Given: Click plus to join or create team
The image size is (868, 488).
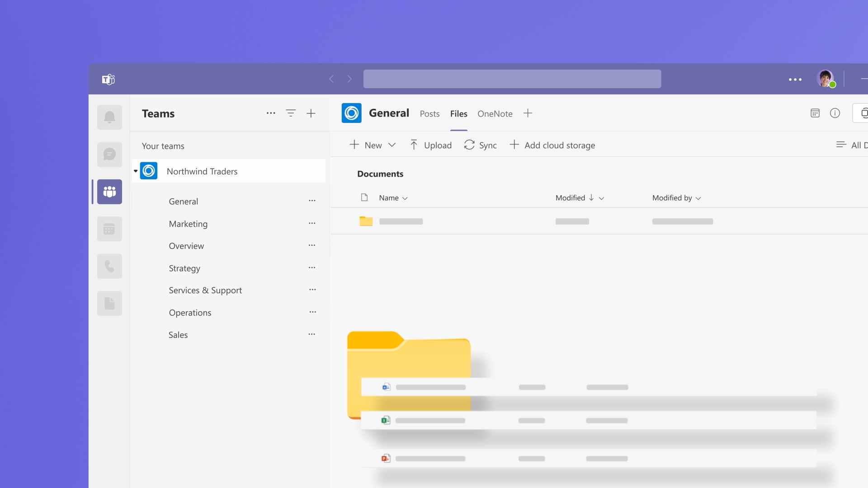Looking at the screenshot, I should click(311, 113).
